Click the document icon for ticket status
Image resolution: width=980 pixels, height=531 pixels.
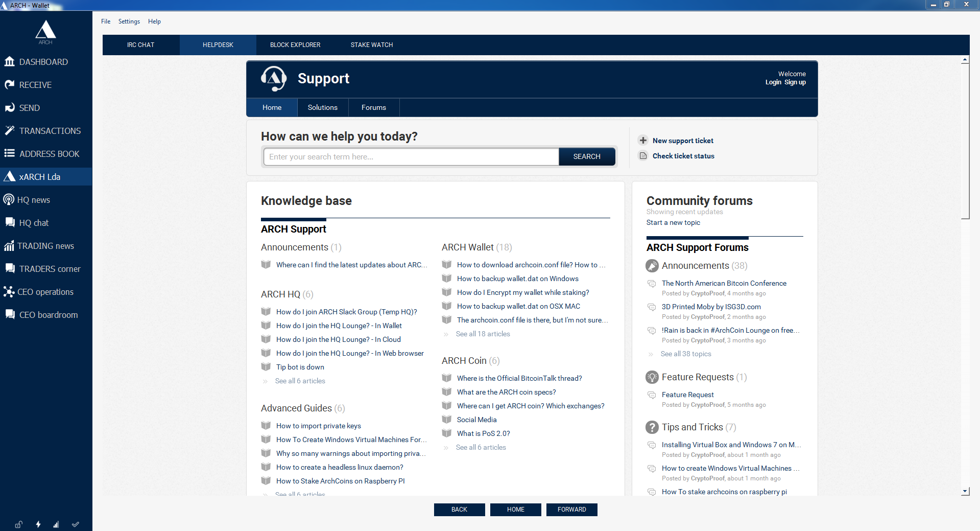coord(643,156)
